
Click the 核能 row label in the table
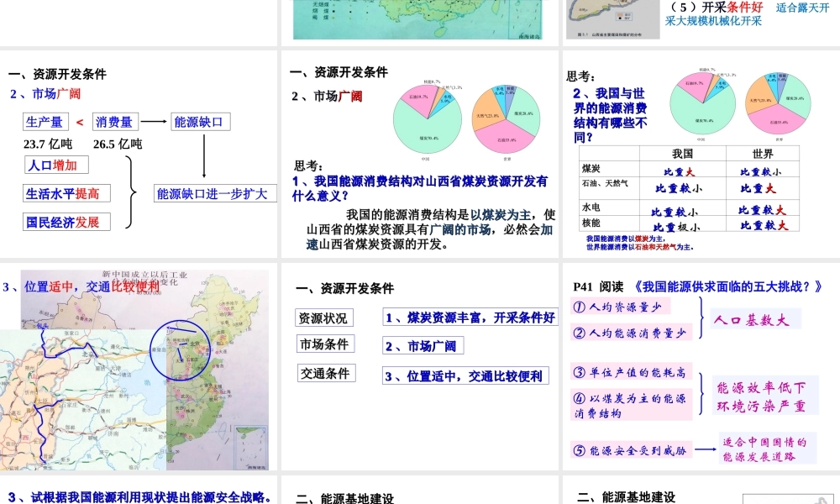tap(591, 223)
